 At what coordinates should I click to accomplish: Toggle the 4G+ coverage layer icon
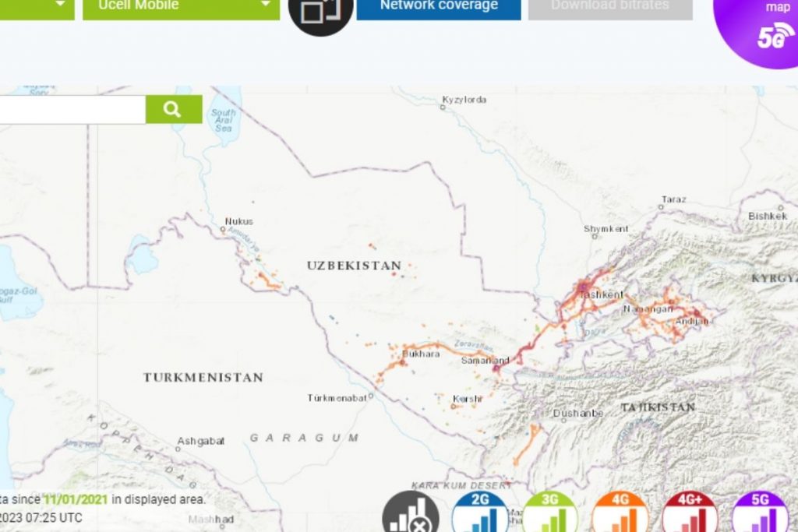[x=690, y=512]
